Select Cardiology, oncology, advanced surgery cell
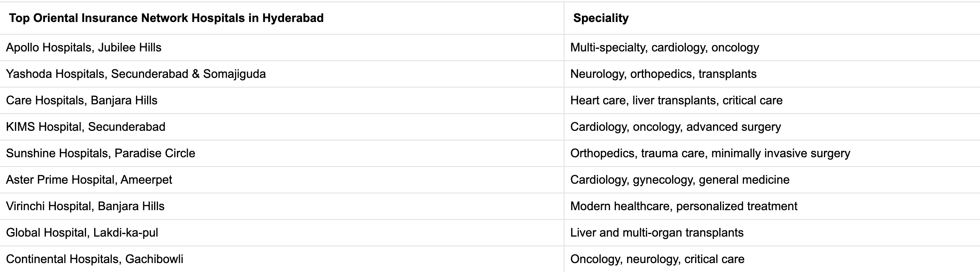980x272 pixels. [676, 127]
